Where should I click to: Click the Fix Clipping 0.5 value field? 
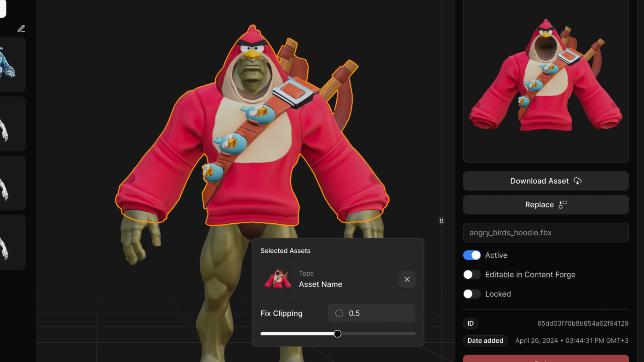(x=371, y=313)
